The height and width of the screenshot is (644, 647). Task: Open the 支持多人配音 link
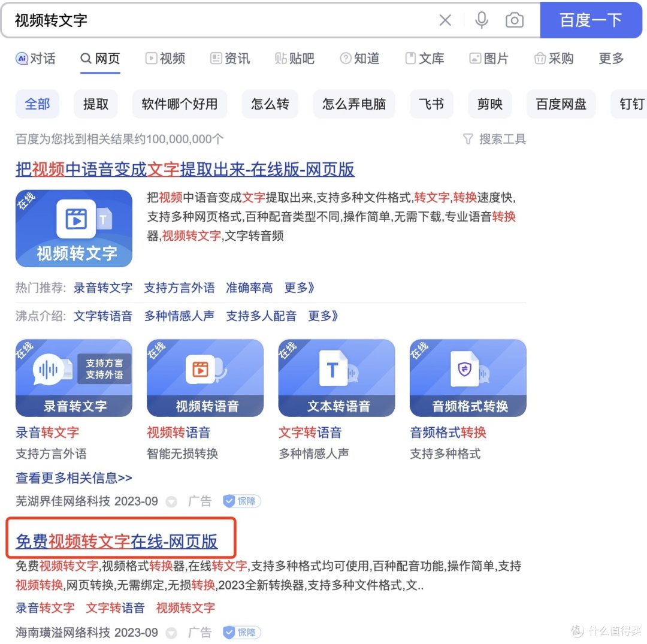pos(261,316)
